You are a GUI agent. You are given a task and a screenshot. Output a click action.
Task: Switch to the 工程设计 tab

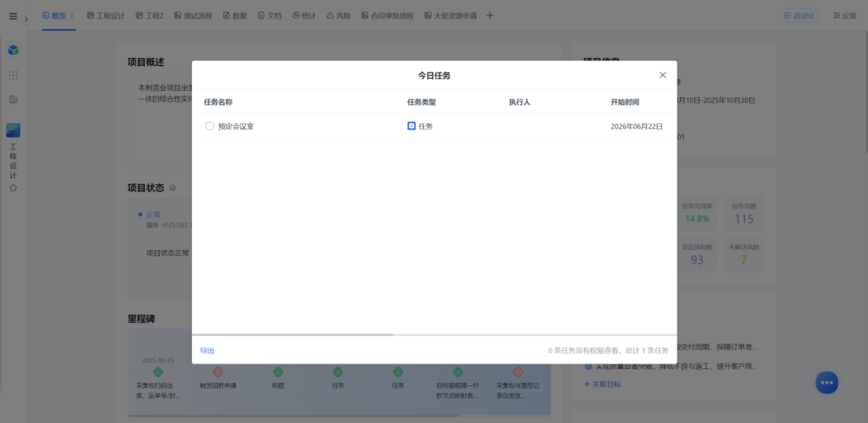(106, 15)
